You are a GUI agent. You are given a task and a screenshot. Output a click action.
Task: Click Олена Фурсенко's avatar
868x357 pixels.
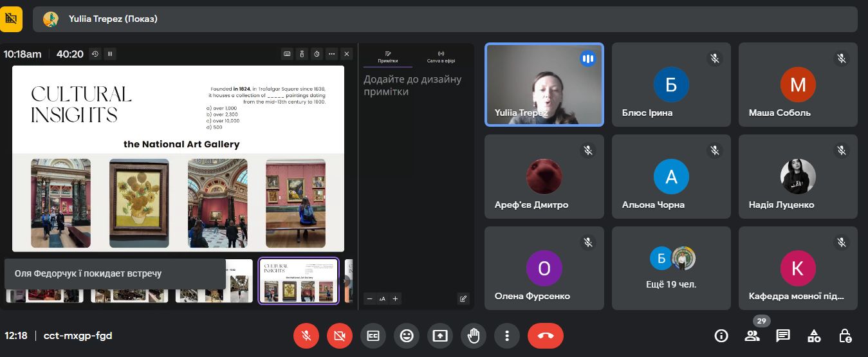pyautogui.click(x=544, y=268)
